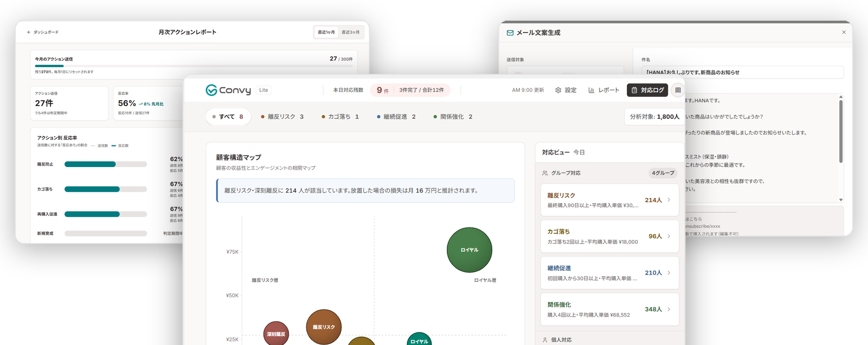Close the メール文案生成 panel
Image resolution: width=868 pixels, height=345 pixels.
[x=844, y=33]
